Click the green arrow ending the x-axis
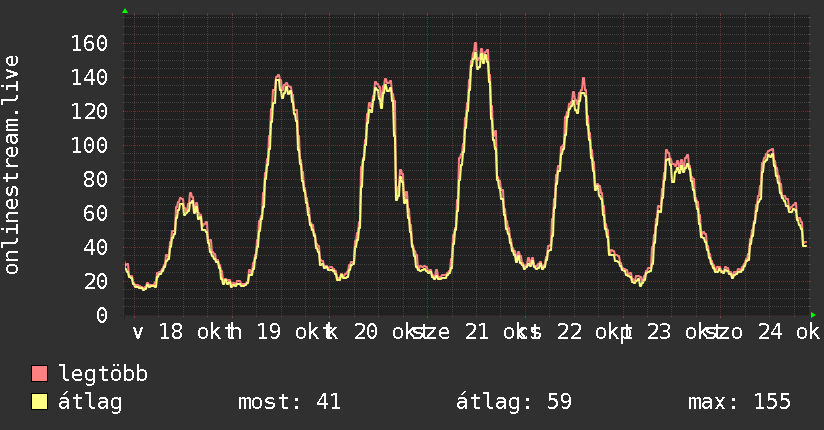 click(x=813, y=315)
